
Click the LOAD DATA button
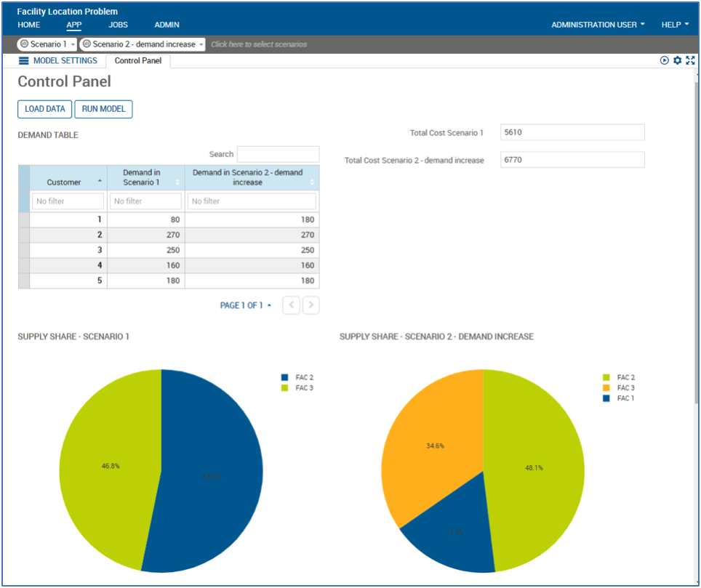coord(44,109)
